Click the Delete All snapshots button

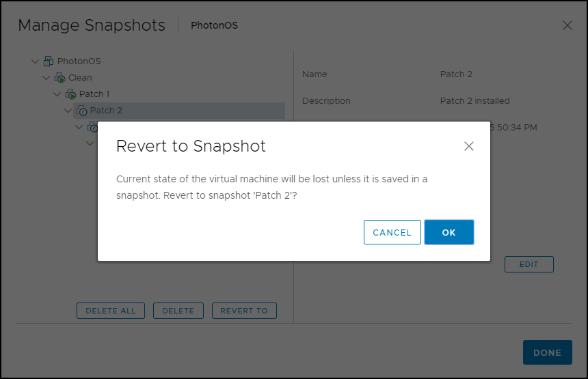tap(111, 311)
